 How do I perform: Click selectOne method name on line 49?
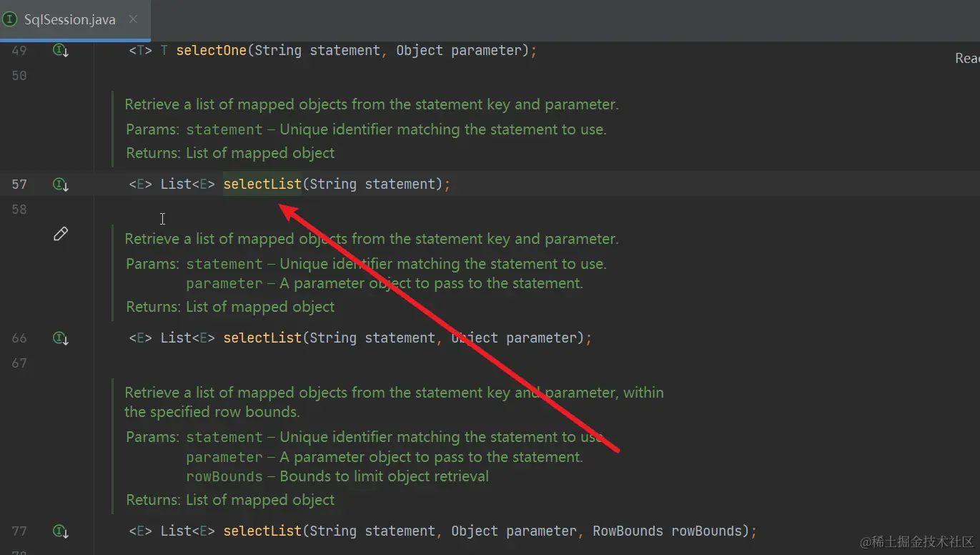pos(212,51)
